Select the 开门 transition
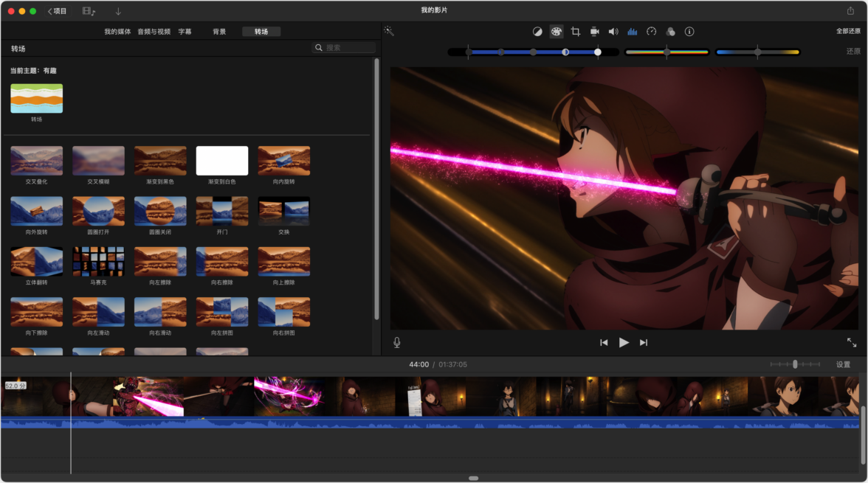The height and width of the screenshot is (483, 868). (x=222, y=211)
